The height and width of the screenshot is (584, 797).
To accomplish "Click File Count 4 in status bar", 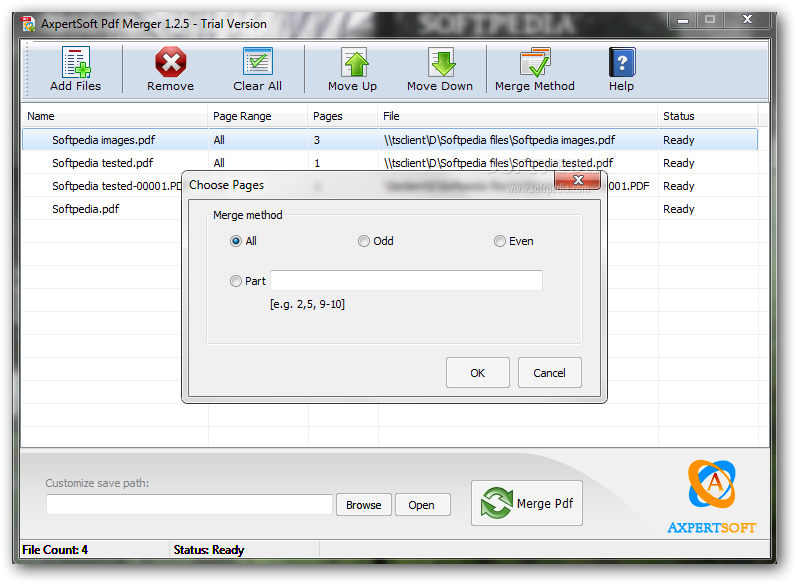I will (55, 549).
